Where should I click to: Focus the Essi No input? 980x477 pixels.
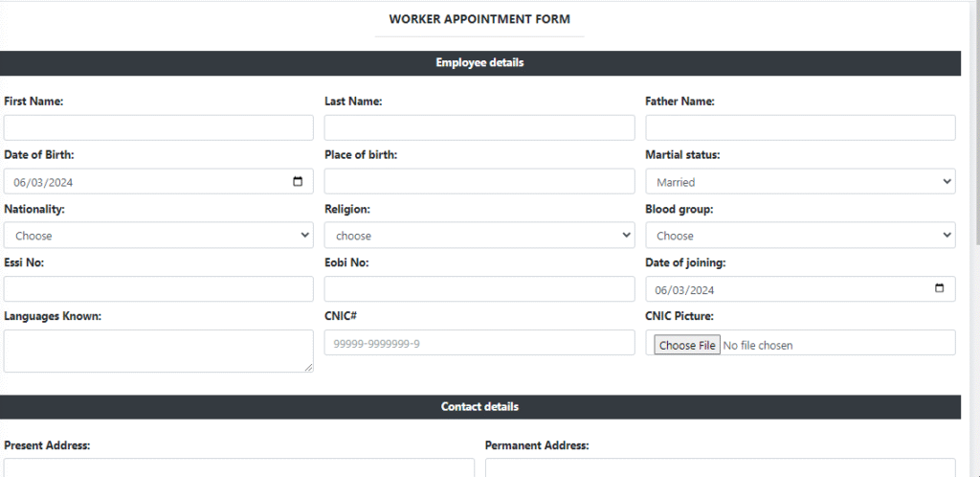coord(158,289)
